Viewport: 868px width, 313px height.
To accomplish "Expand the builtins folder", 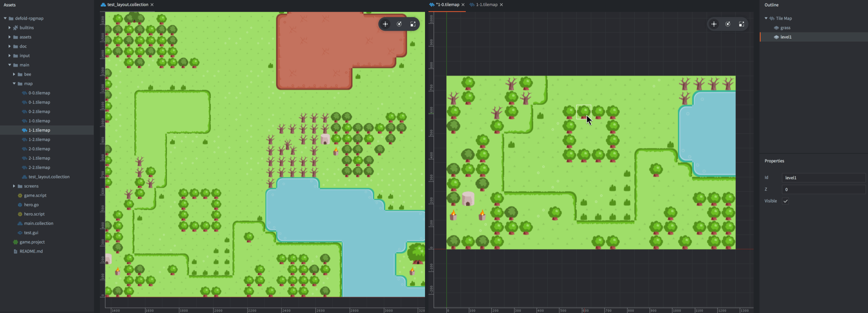I will tap(10, 28).
